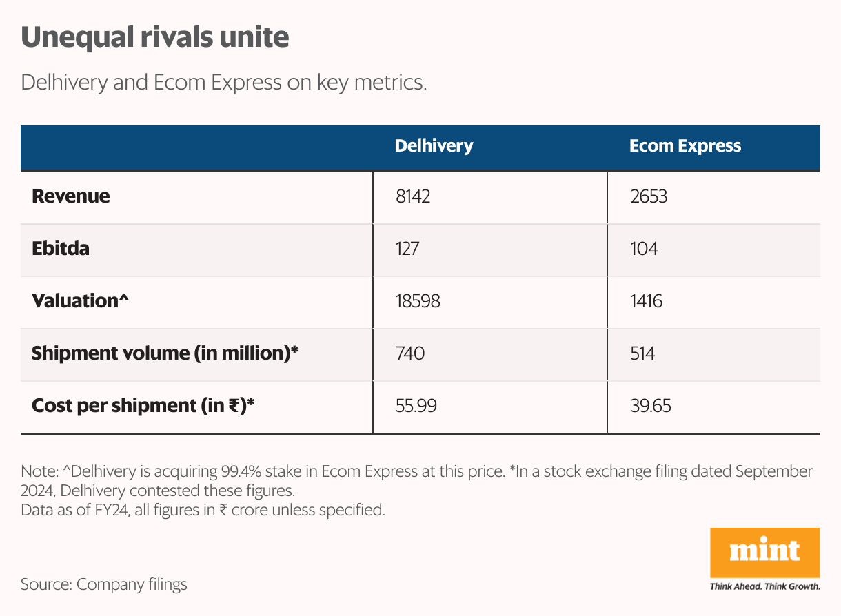Select Ecom Express Ebitda value 104
Screen dimensions: 841x616
coord(644,249)
